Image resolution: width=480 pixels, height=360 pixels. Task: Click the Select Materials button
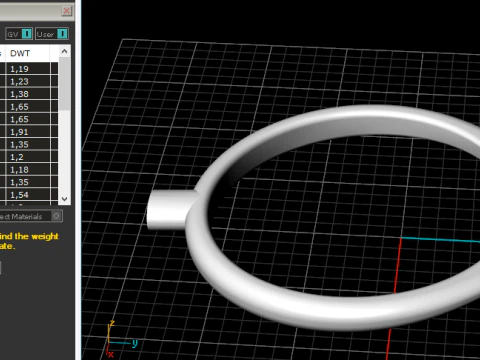point(31,216)
